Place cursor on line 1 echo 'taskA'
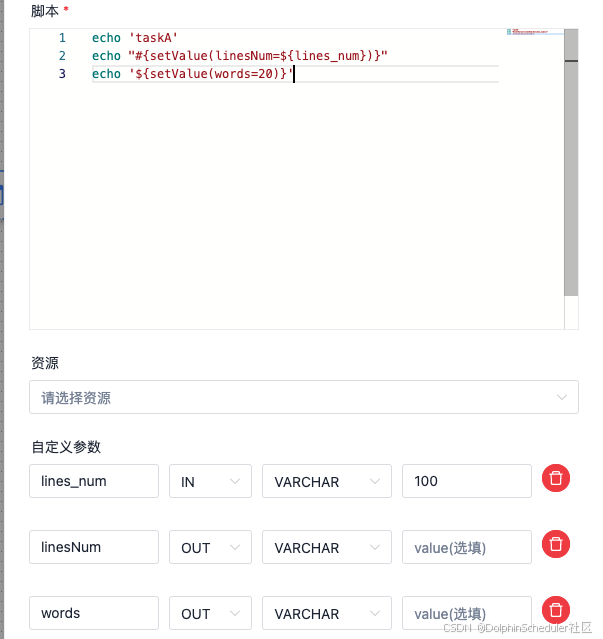 135,38
